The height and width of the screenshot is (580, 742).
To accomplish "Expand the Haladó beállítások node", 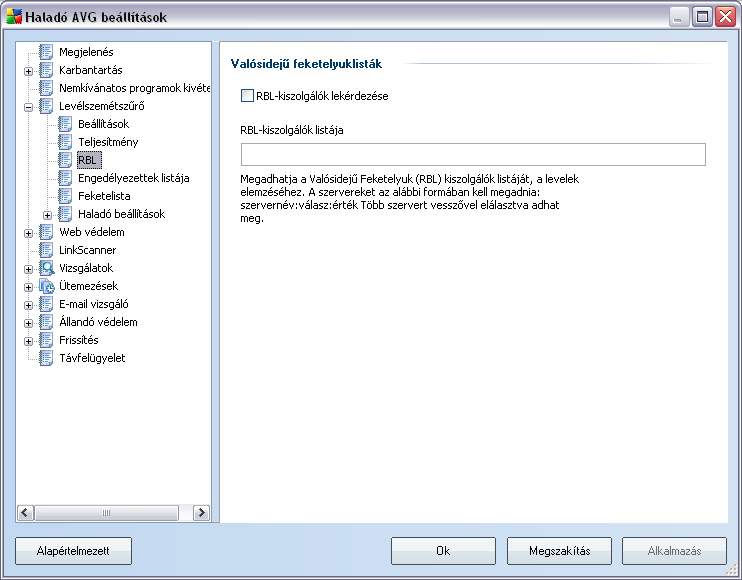I will click(47, 215).
